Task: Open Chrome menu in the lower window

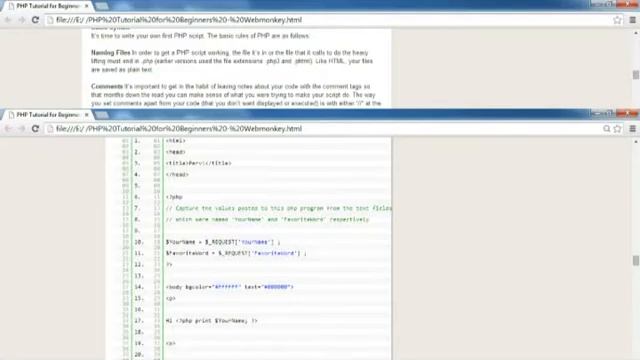Action: (x=632, y=129)
